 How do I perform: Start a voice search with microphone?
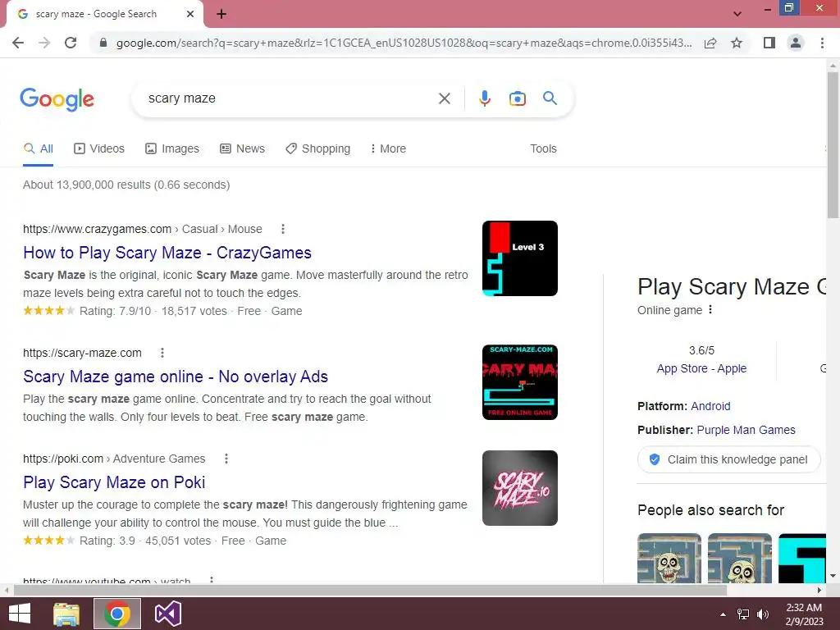484,98
